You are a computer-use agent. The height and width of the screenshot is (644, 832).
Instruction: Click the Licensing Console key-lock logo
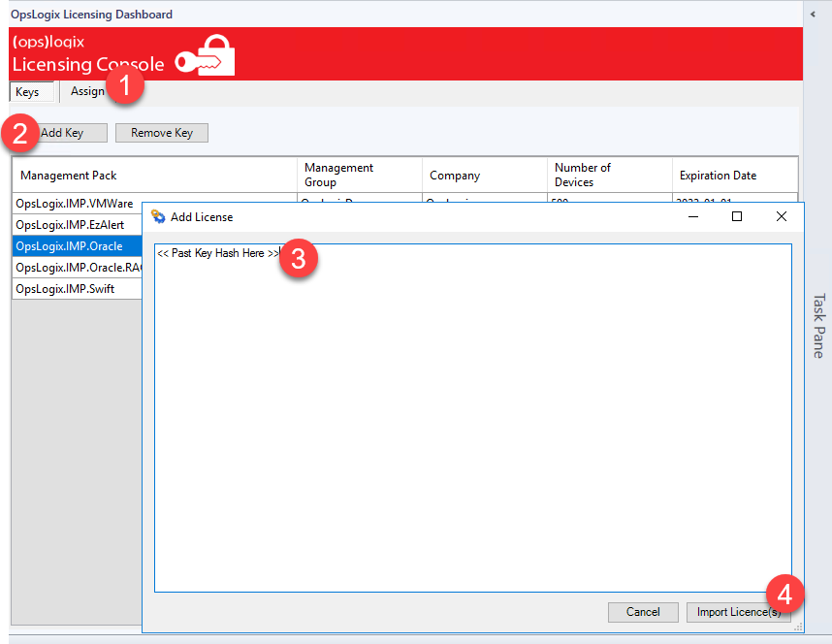point(205,55)
